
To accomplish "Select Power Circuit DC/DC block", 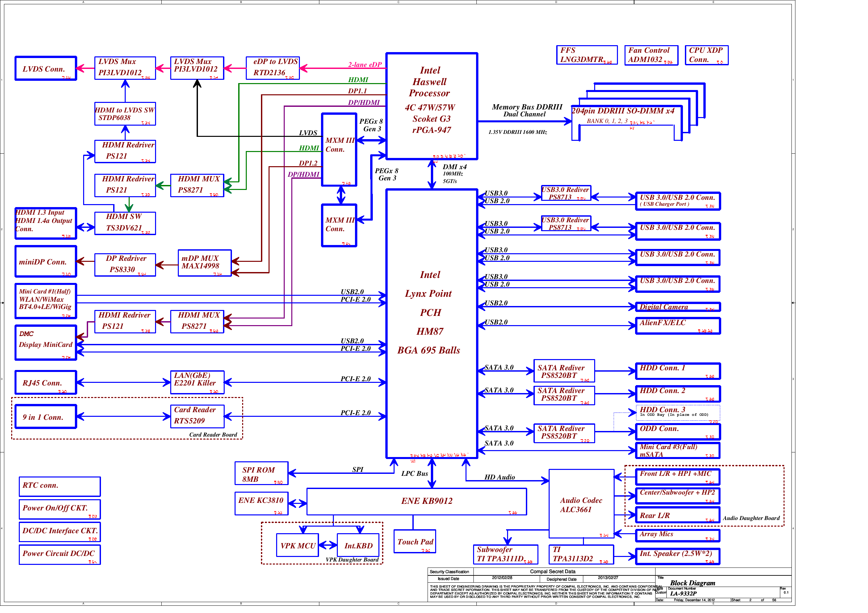I will click(x=60, y=555).
